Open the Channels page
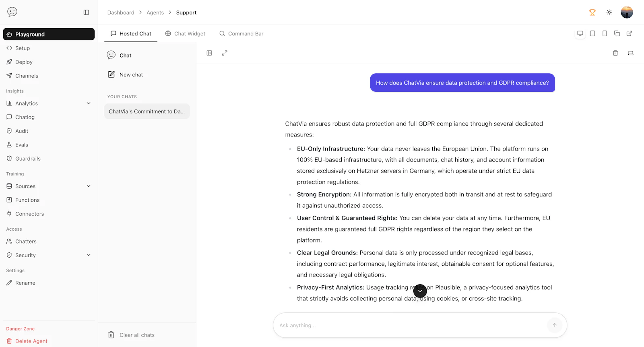Screen dimensions: 644x347 [49, 76]
